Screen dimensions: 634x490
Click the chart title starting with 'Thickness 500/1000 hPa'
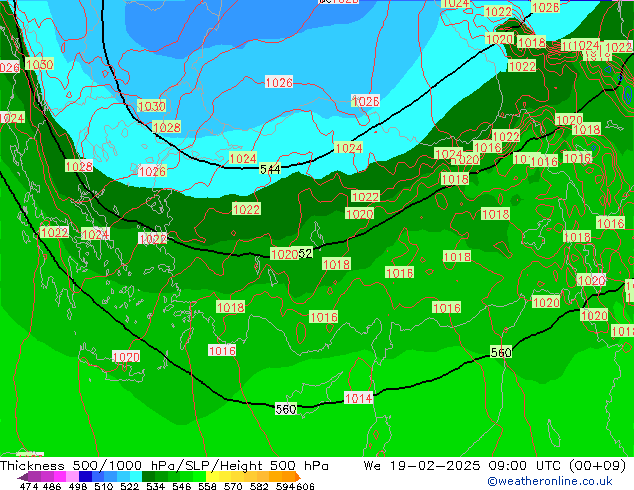tap(164, 466)
